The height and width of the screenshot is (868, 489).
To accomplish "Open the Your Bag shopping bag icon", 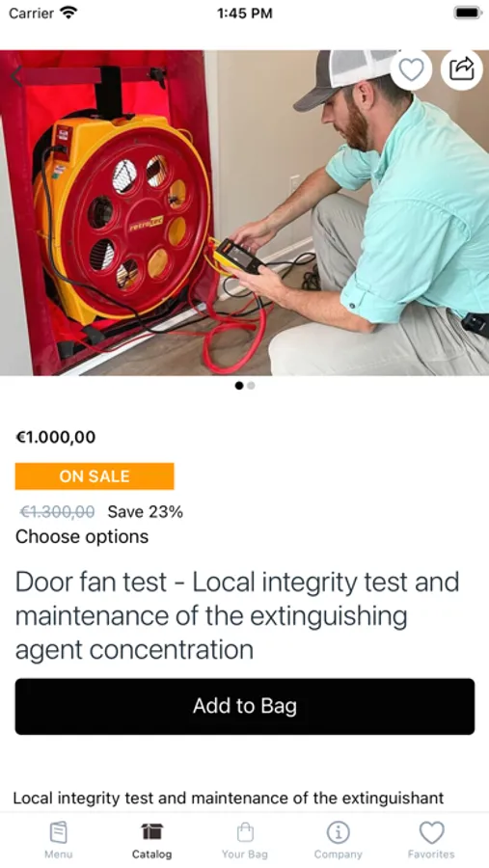I will (245, 831).
